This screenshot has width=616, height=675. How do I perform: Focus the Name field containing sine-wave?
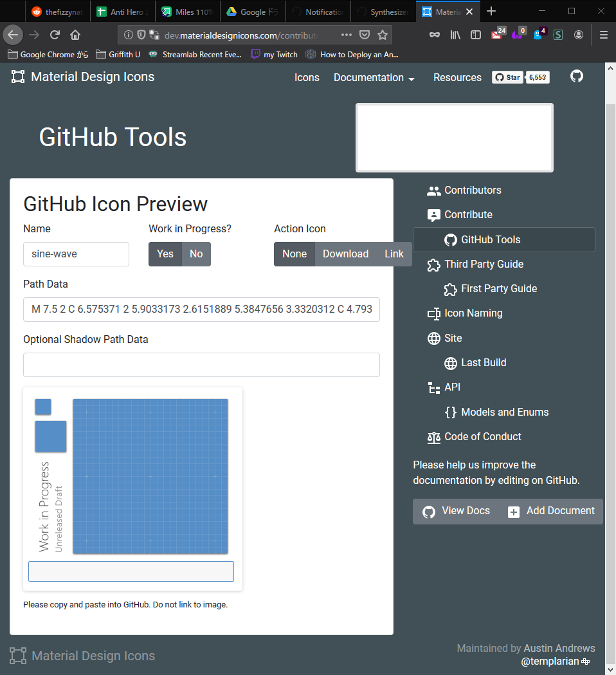[76, 254]
